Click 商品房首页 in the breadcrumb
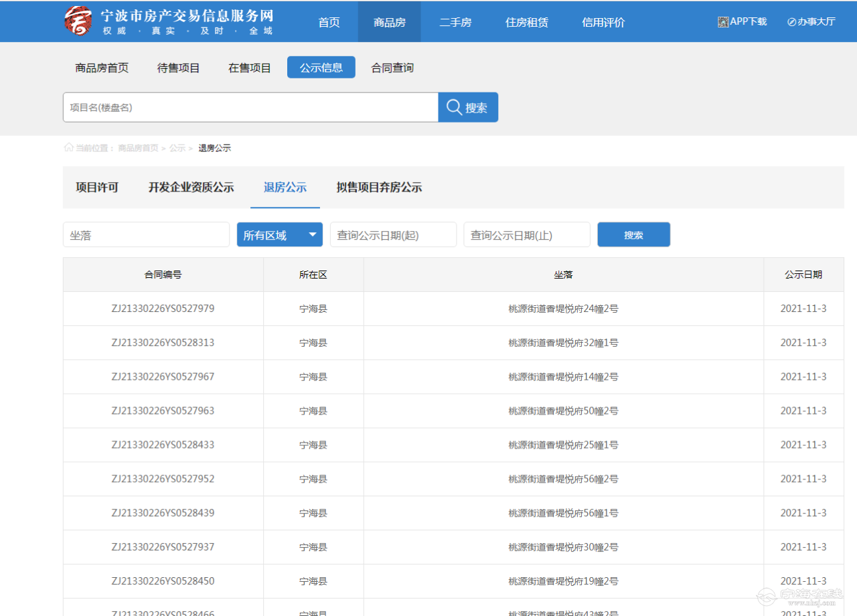This screenshot has height=616, width=857. tap(138, 148)
